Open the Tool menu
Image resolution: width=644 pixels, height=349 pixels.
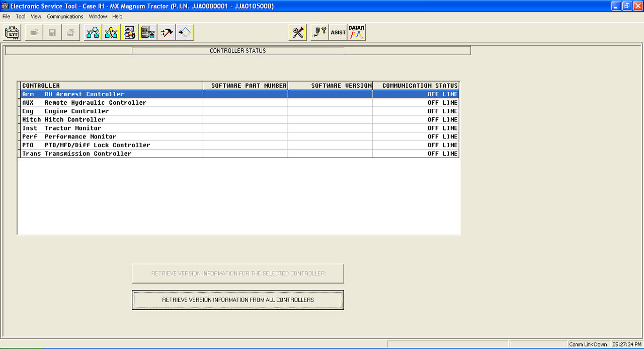pos(21,17)
